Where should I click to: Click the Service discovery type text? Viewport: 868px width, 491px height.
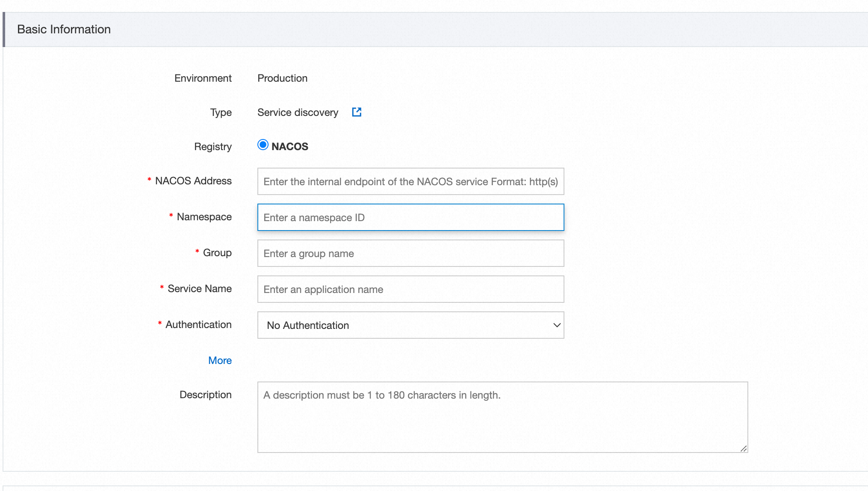click(x=298, y=112)
